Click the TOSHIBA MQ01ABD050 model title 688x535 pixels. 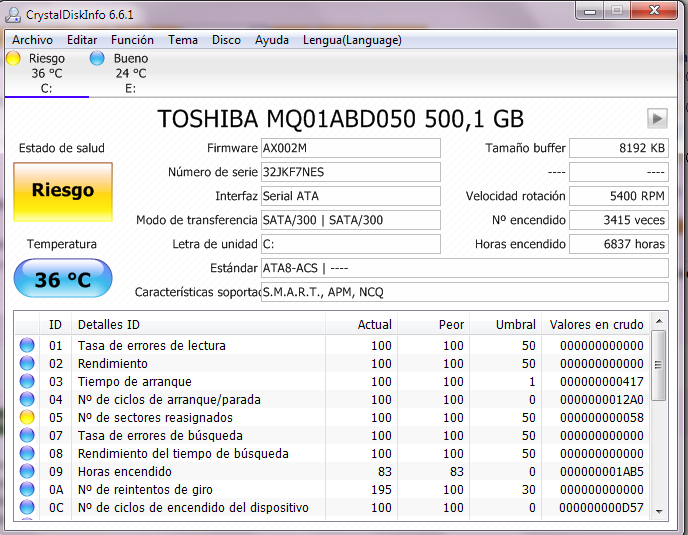click(340, 118)
